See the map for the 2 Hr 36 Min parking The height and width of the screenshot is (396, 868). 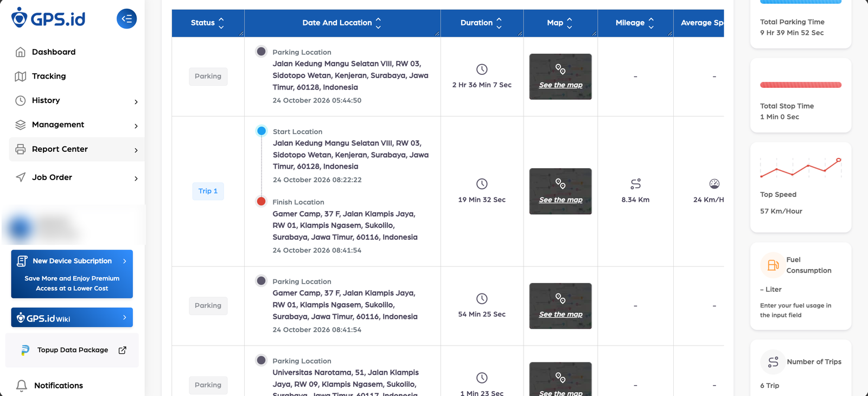click(x=560, y=76)
